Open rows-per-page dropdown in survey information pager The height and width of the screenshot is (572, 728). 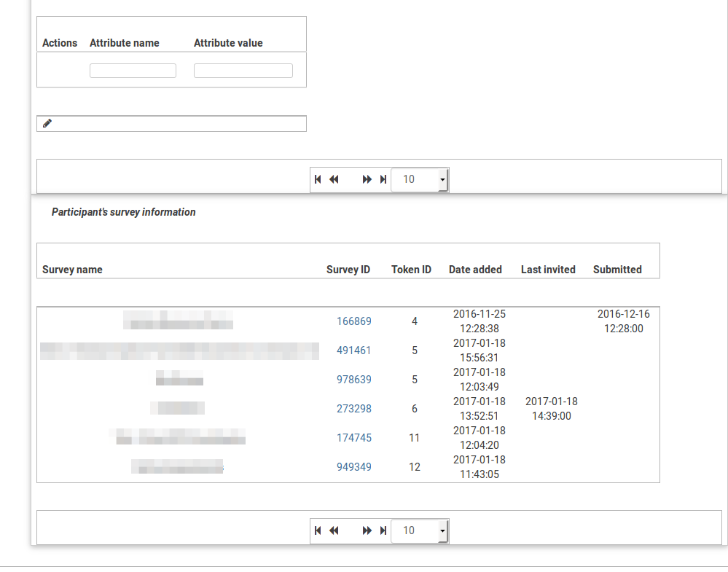click(x=420, y=530)
